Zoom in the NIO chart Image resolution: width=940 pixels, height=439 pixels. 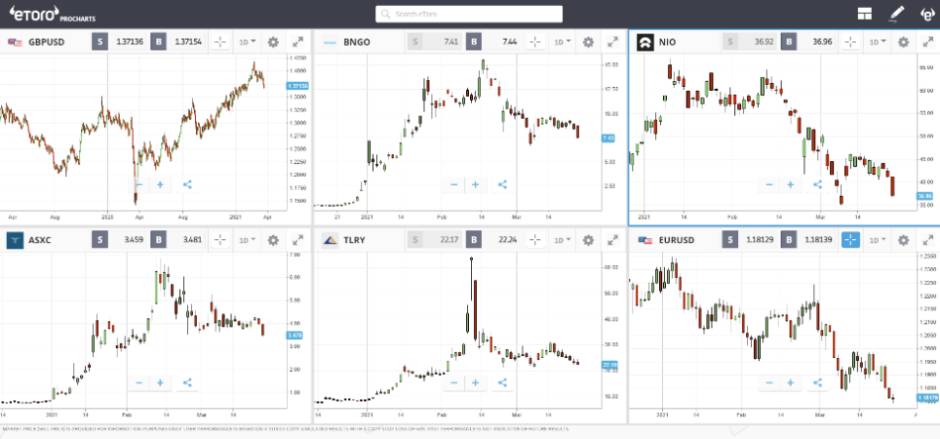[x=791, y=185]
